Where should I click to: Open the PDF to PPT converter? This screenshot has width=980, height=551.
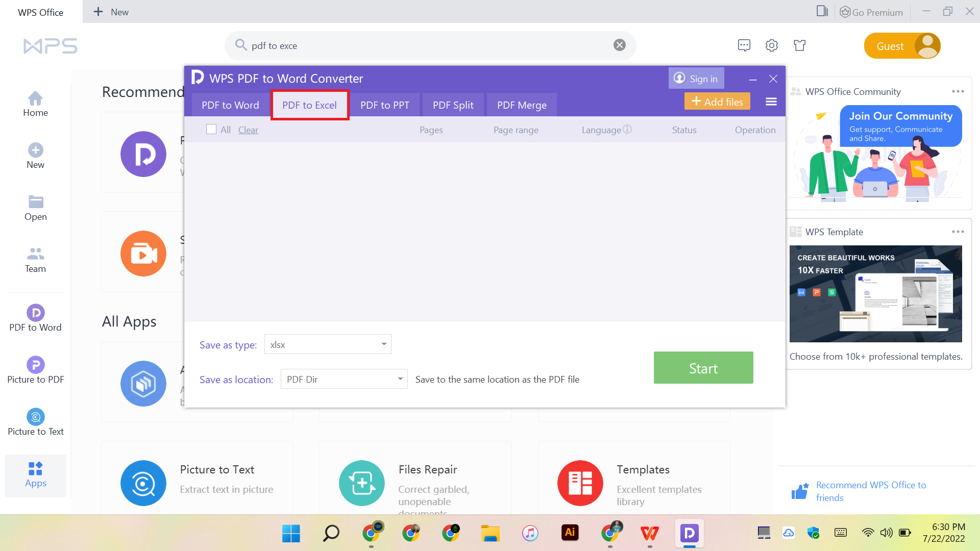[x=385, y=105]
